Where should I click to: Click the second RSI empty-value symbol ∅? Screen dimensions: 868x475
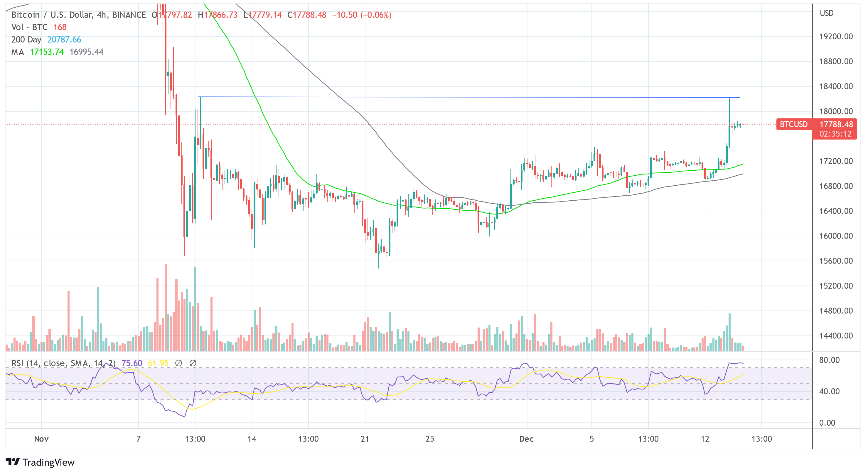tap(193, 363)
